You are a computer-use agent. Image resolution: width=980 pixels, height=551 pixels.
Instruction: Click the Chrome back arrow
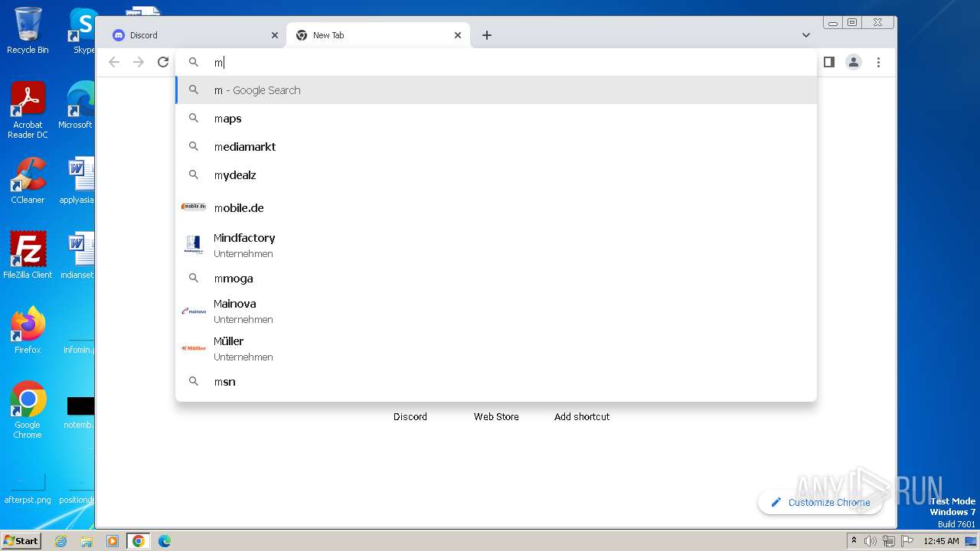pos(114,62)
